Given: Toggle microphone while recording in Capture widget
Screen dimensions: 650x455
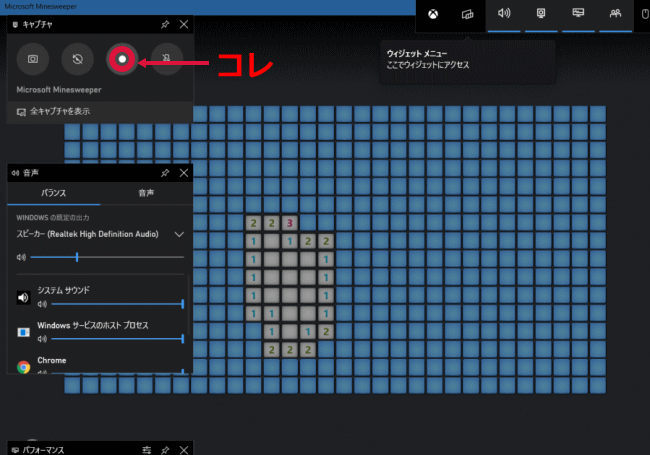Looking at the screenshot, I should (167, 59).
